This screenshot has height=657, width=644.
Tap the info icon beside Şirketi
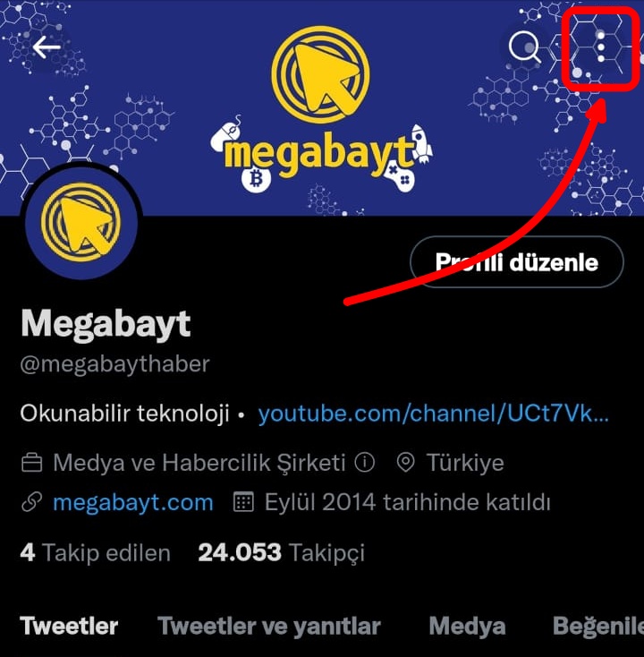coord(364,462)
